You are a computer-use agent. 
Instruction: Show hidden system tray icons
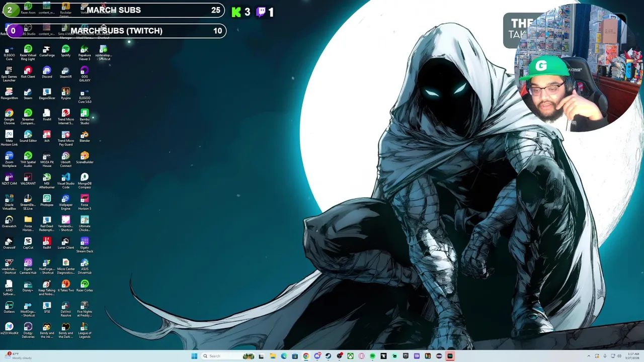[589, 356]
